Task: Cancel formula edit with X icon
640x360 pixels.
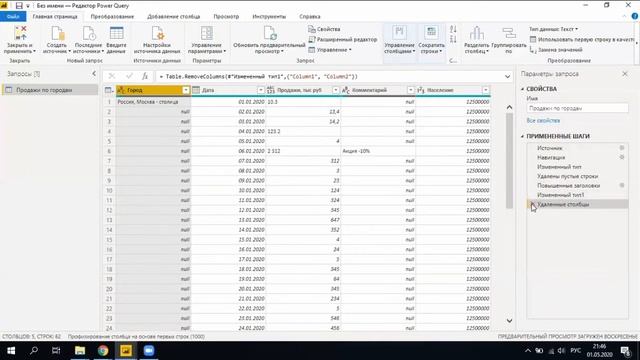Action: point(112,76)
